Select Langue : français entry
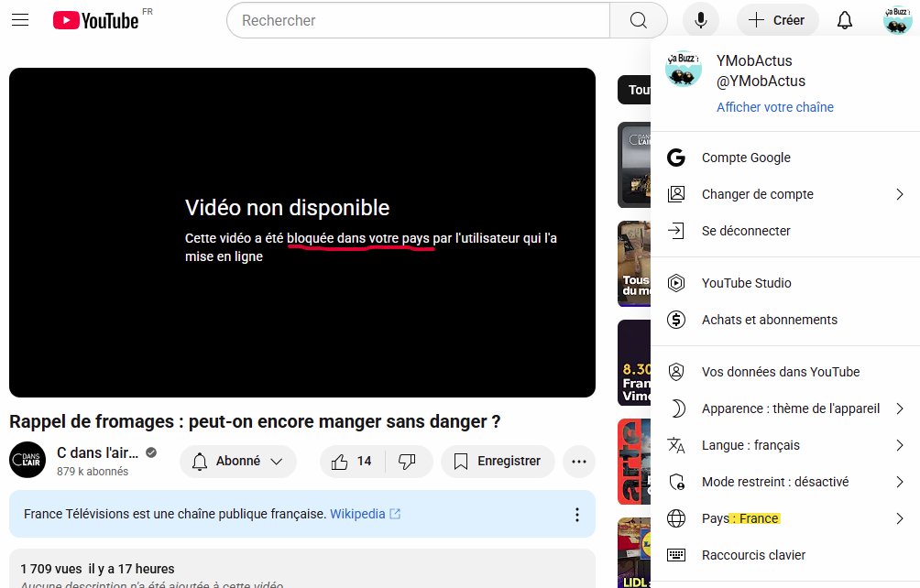Viewport: 920px width, 588px height. 785,445
